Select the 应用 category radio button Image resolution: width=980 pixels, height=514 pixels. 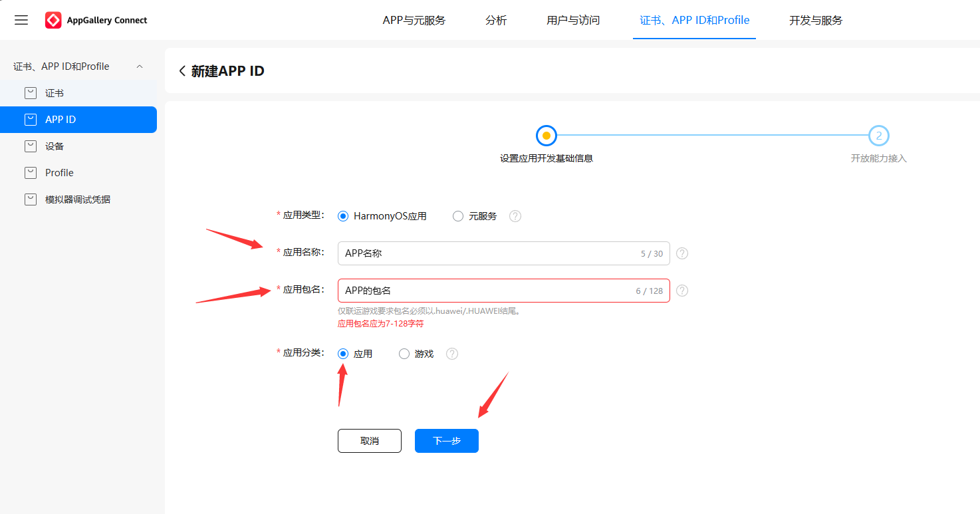point(343,354)
